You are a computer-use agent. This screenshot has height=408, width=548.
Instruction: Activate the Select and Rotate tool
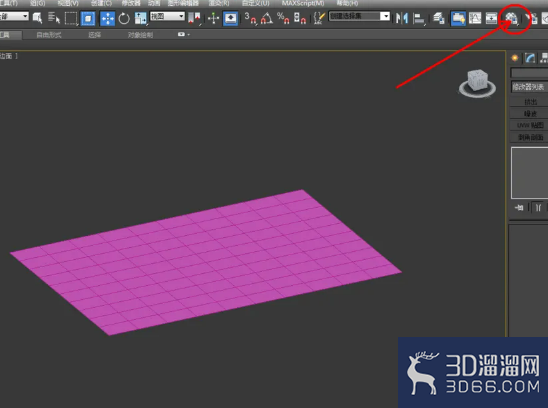click(124, 18)
